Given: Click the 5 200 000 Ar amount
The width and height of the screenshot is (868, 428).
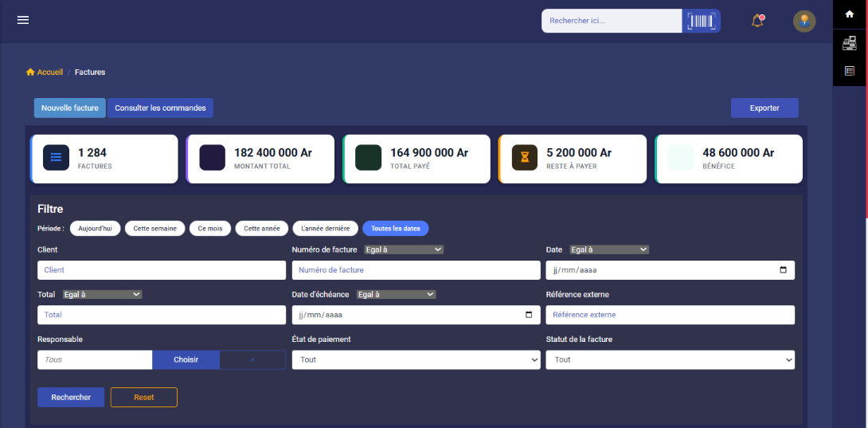Looking at the screenshot, I should [579, 153].
